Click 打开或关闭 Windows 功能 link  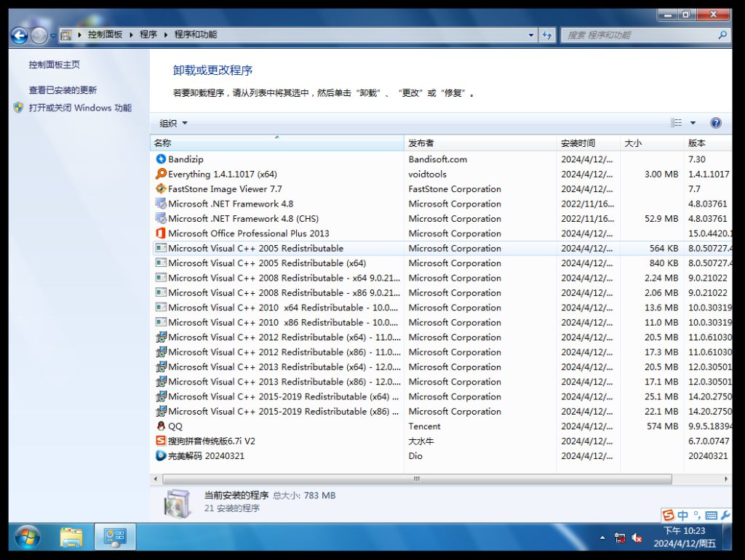pos(80,108)
